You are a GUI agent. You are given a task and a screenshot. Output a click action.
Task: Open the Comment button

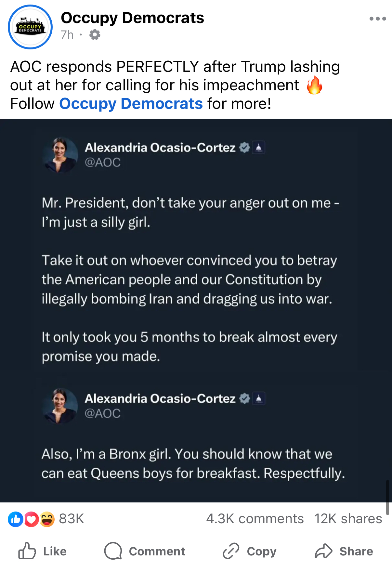(145, 551)
